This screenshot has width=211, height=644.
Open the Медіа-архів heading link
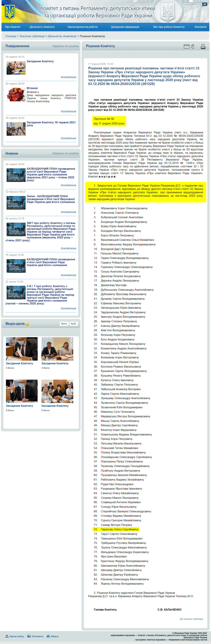(x=15, y=324)
